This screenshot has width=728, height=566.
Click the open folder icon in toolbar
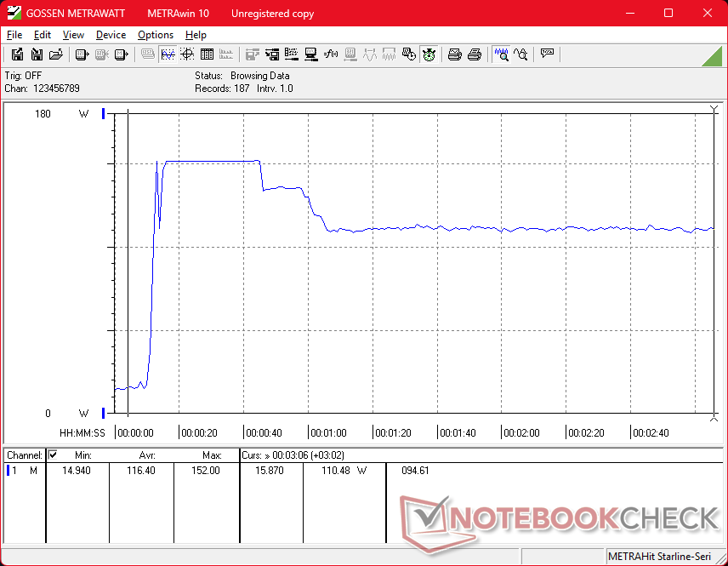56,54
